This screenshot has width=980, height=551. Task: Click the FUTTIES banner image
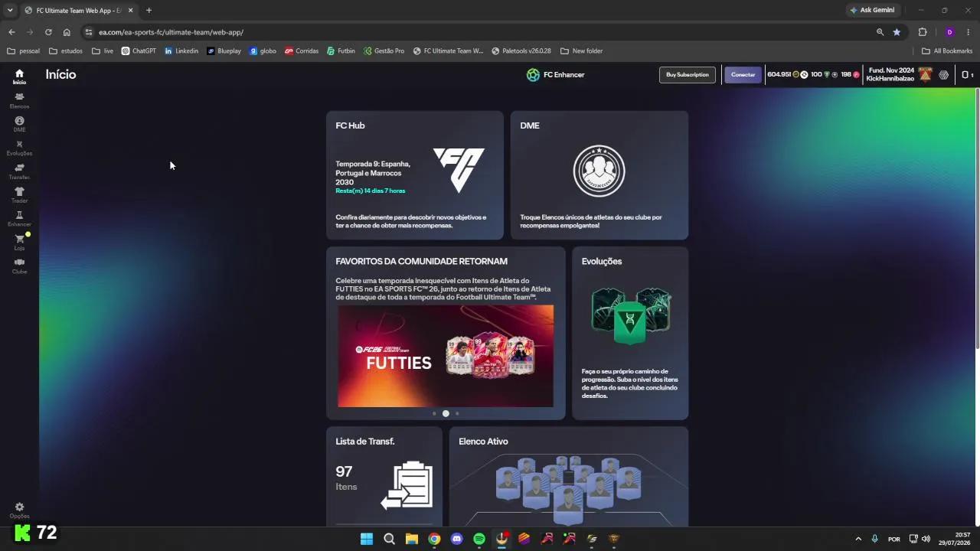tap(445, 356)
